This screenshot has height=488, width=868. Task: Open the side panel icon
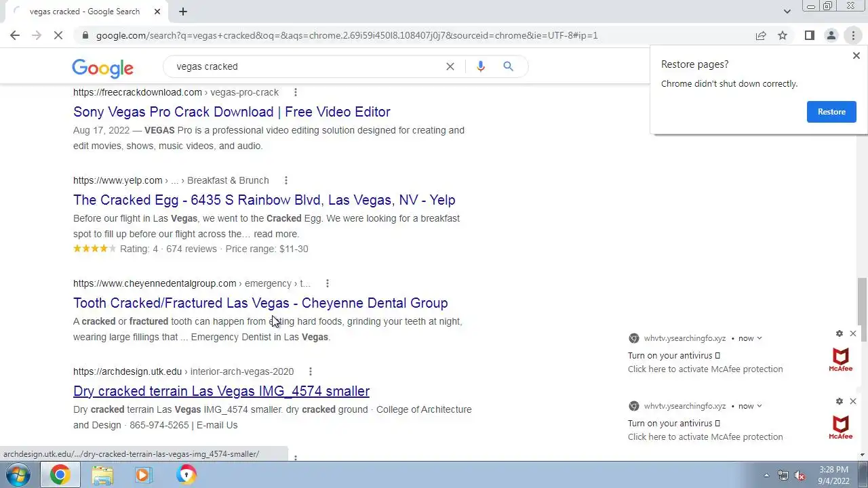tap(809, 35)
